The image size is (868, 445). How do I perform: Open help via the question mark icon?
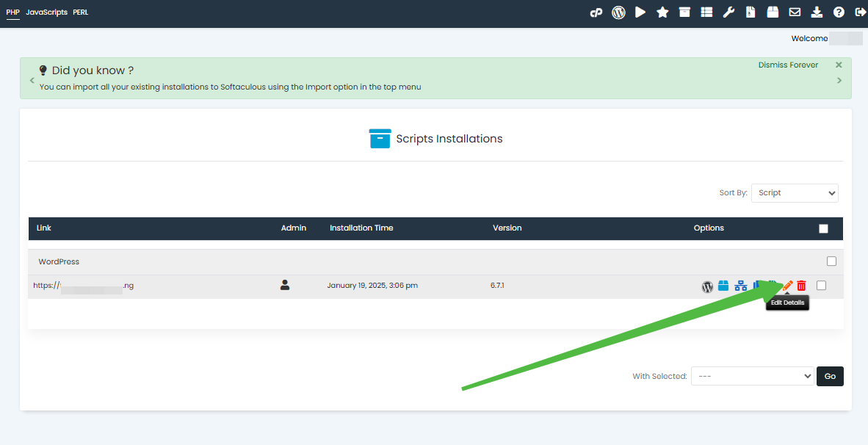pos(839,12)
